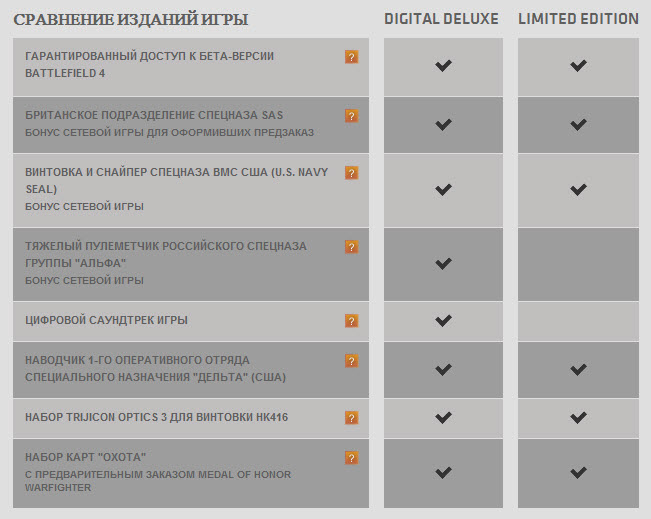Viewport: 651px width, 519px height.
Task: Click the "Цифровой саундтрек игры" row label
Action: point(106,320)
